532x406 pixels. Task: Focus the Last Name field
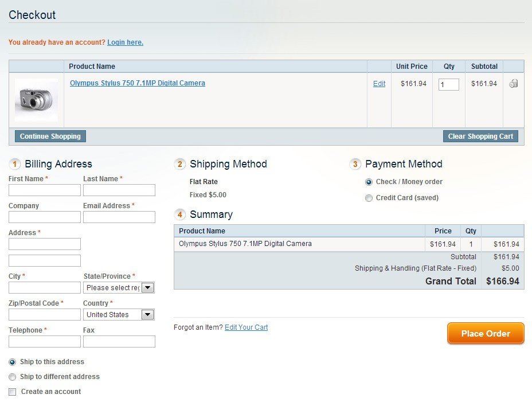119,190
